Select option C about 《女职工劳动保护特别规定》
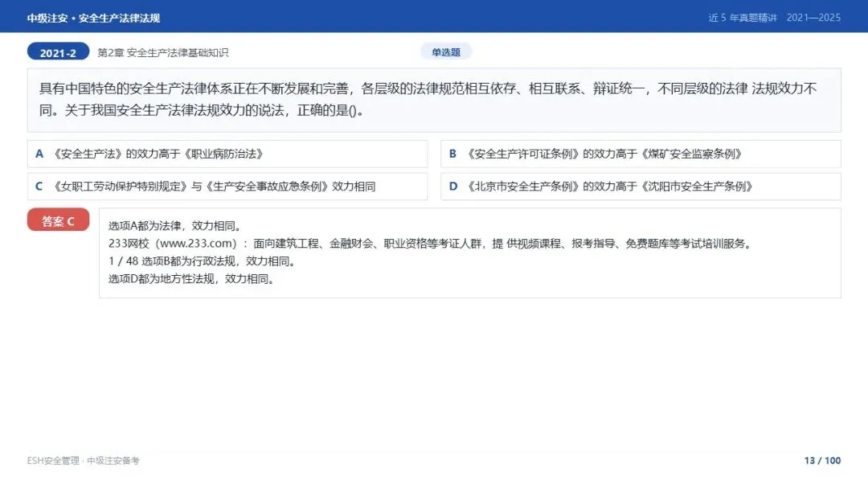 coord(227,187)
